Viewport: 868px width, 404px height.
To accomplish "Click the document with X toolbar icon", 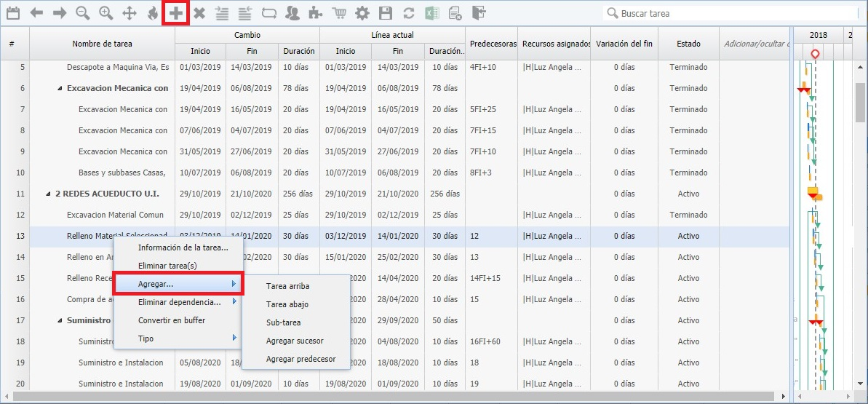I will point(455,13).
